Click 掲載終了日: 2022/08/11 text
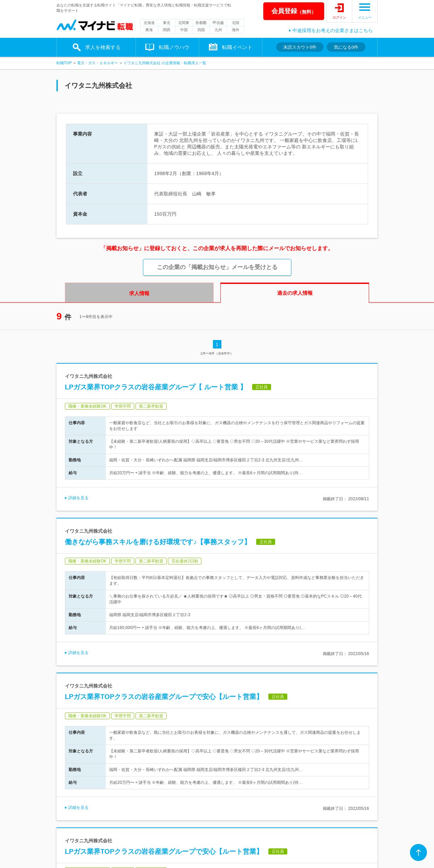Image resolution: width=434 pixels, height=868 pixels. tap(346, 499)
